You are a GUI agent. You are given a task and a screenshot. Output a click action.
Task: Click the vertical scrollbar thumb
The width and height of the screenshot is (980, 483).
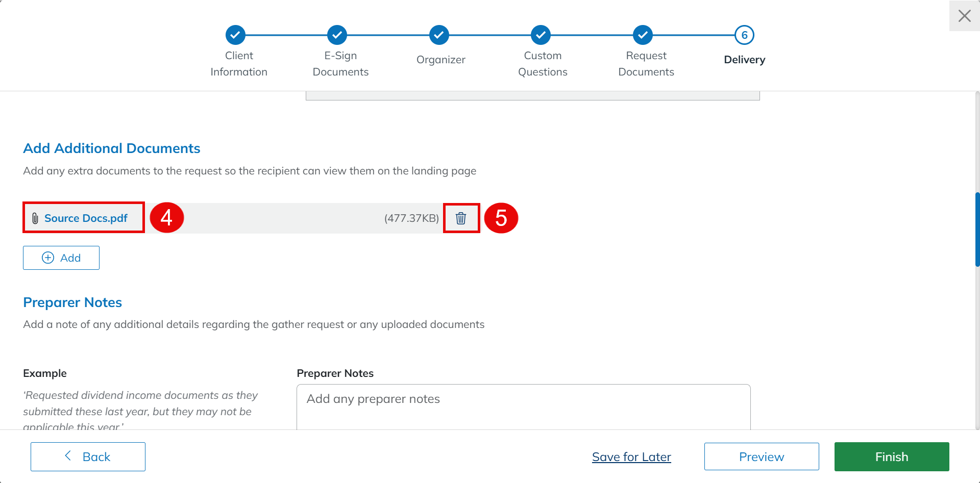coord(977,230)
